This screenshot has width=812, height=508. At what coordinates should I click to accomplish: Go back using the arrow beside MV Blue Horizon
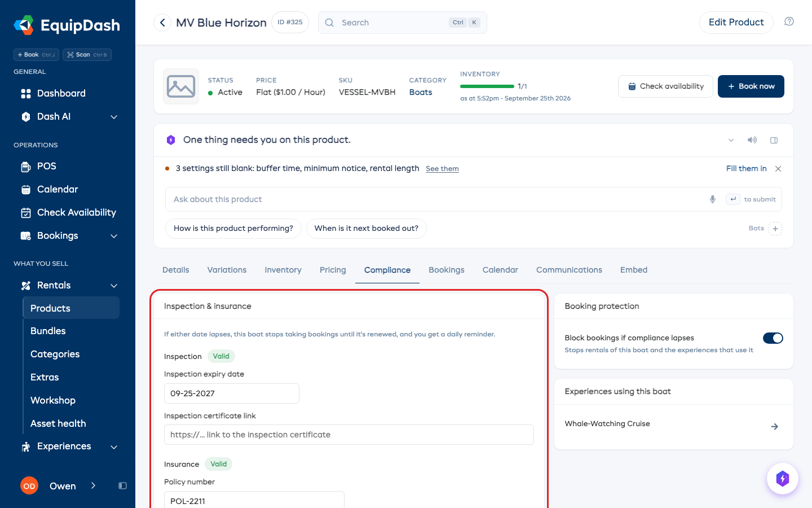[162, 23]
